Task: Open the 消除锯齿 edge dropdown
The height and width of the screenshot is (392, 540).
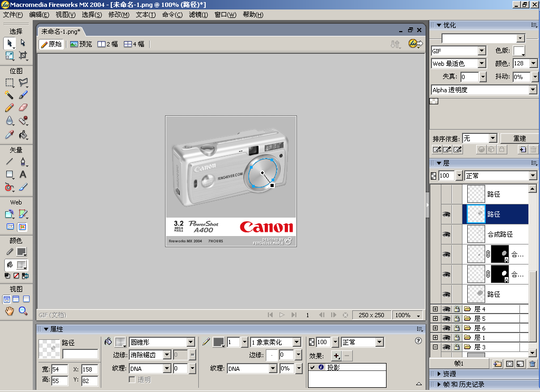Action: coord(167,355)
